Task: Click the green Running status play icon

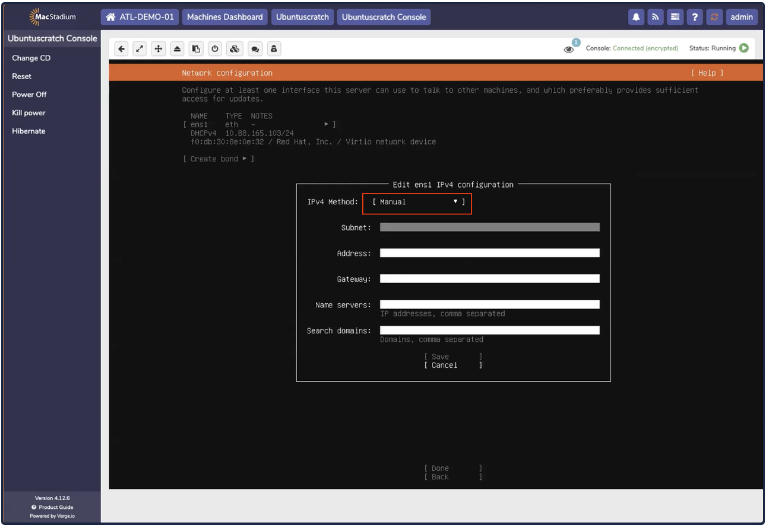Action: (744, 48)
